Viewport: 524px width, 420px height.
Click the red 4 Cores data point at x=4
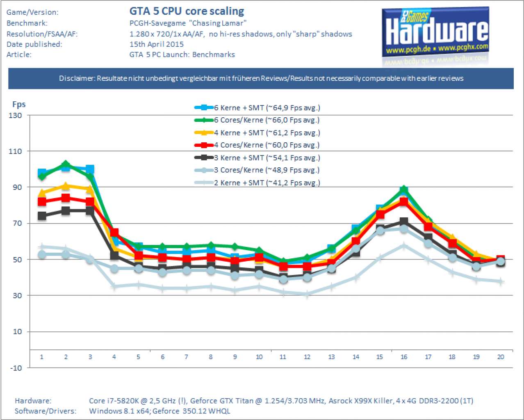pos(114,233)
